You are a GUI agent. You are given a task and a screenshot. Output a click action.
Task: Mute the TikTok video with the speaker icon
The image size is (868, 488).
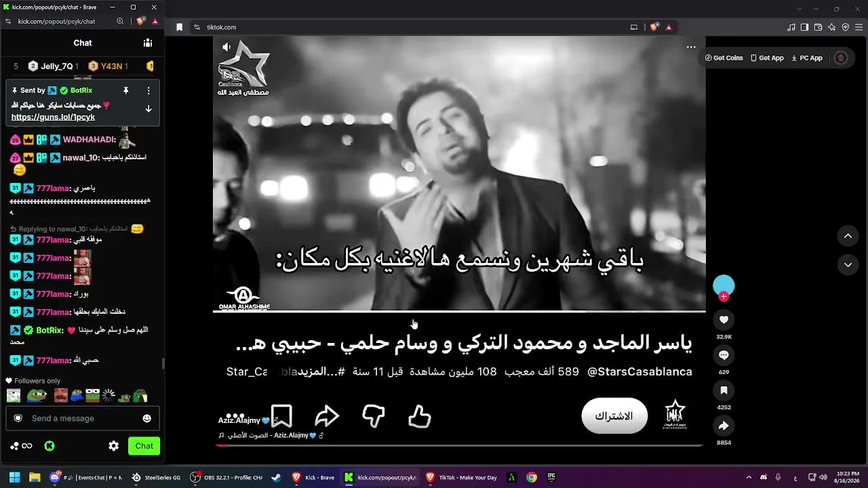click(226, 47)
